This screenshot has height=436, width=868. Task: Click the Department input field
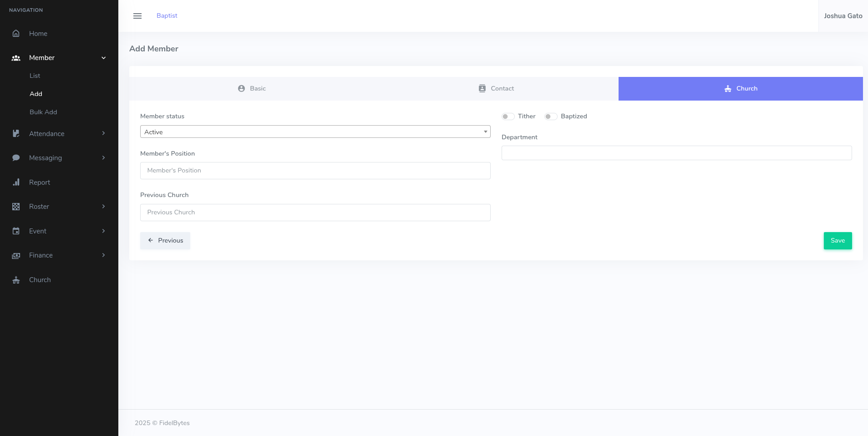[x=676, y=153]
